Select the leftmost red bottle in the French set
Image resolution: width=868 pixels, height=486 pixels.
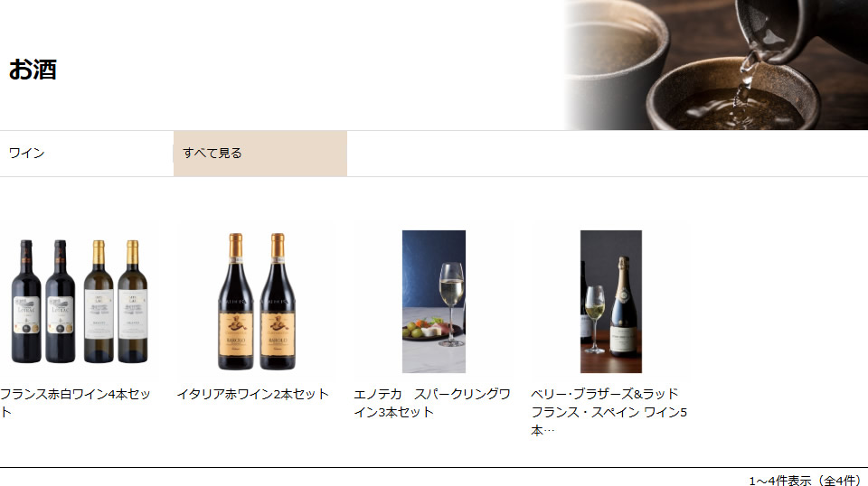(x=26, y=302)
